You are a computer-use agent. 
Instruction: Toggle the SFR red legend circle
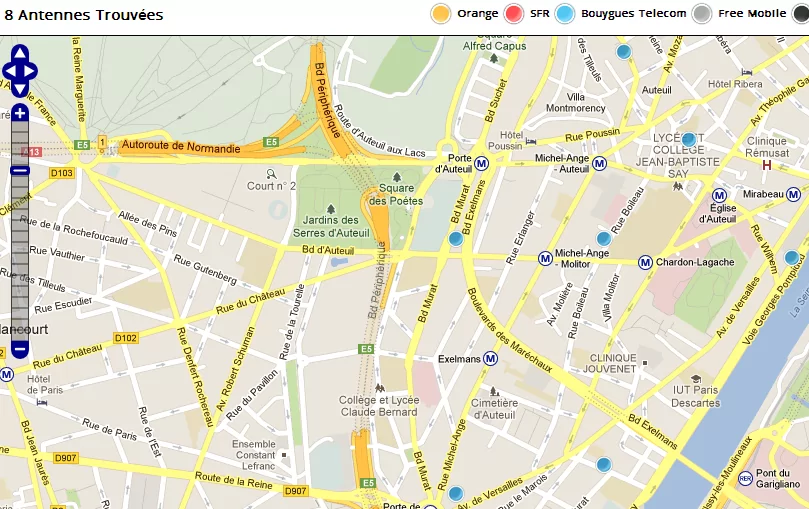pos(514,13)
